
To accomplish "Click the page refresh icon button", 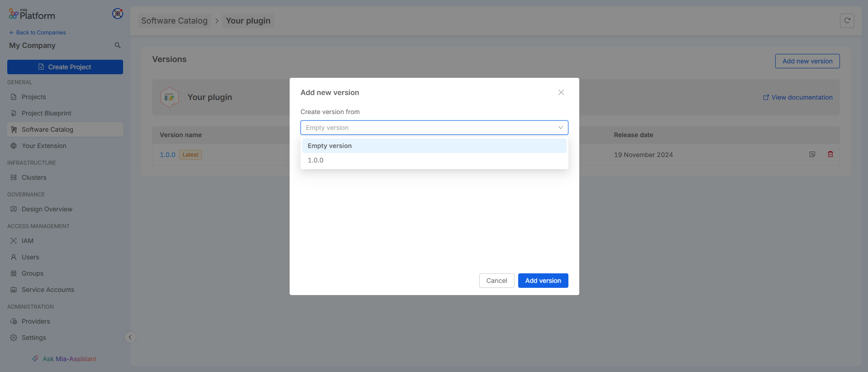I will [x=847, y=20].
